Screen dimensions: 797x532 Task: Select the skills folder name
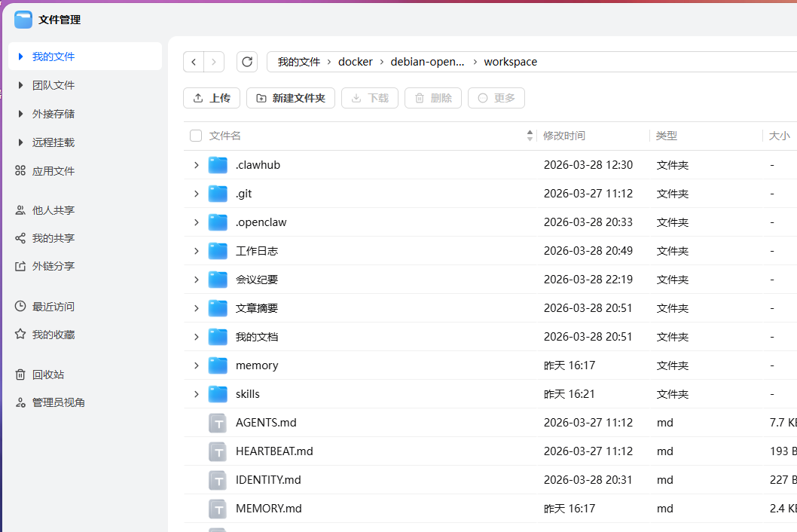(x=248, y=394)
